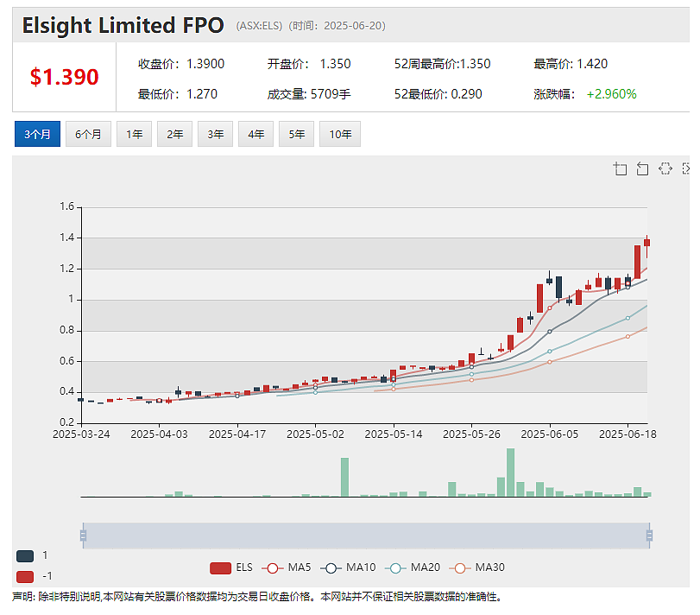This screenshot has height=615, width=700.
Task: Click the 2025-05-02 x-axis date label
Action: click(x=316, y=434)
